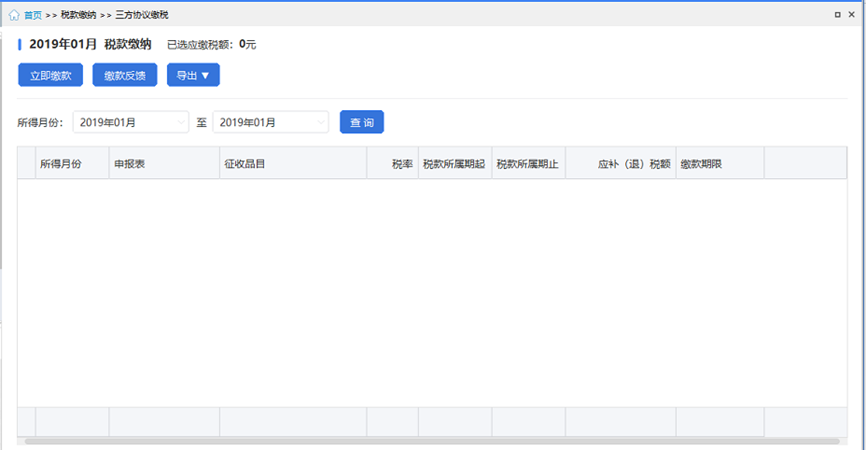Close the tax payment panel
The image size is (866, 450).
point(853,15)
